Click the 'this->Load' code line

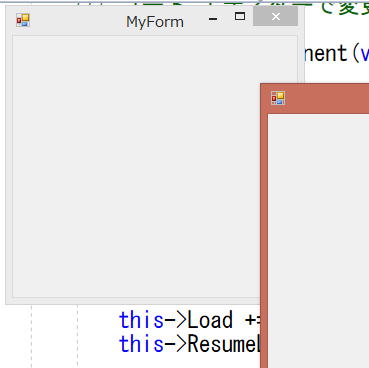pyautogui.click(x=189, y=320)
